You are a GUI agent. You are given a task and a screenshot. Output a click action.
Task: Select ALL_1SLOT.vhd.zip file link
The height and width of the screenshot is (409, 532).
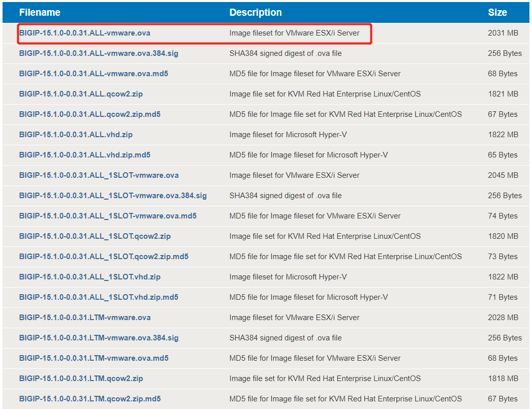click(x=90, y=277)
